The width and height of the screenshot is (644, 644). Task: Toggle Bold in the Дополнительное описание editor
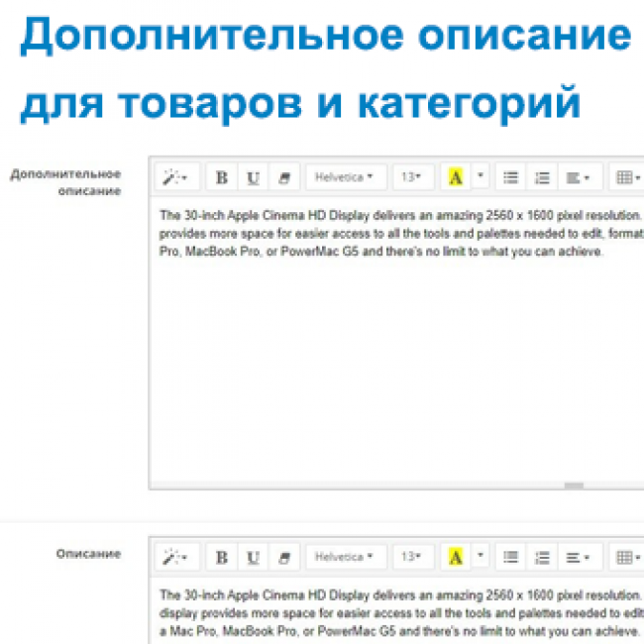[222, 177]
